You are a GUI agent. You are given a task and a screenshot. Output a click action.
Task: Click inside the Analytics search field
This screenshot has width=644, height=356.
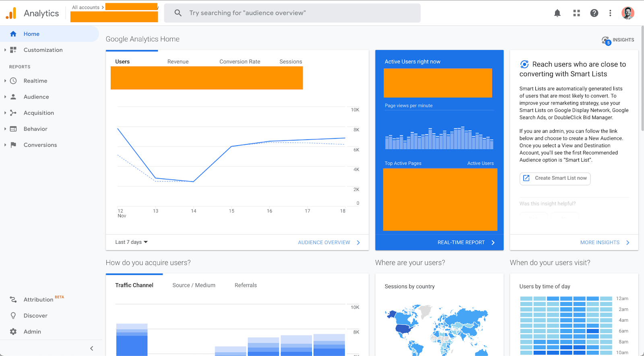tap(292, 13)
